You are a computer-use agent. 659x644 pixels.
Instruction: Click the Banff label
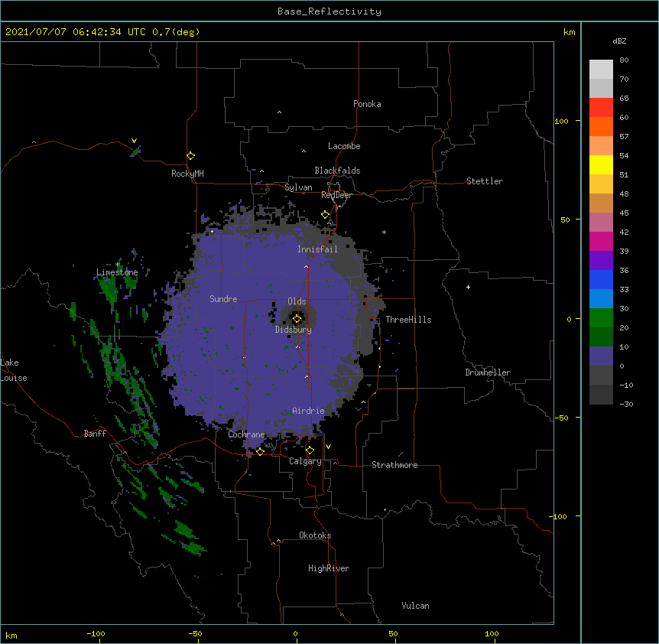click(95, 434)
